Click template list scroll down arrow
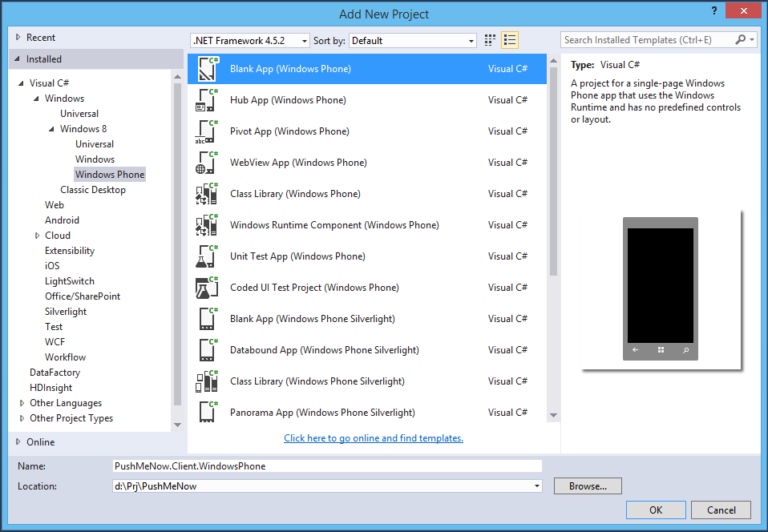Image resolution: width=768 pixels, height=532 pixels. [x=553, y=416]
